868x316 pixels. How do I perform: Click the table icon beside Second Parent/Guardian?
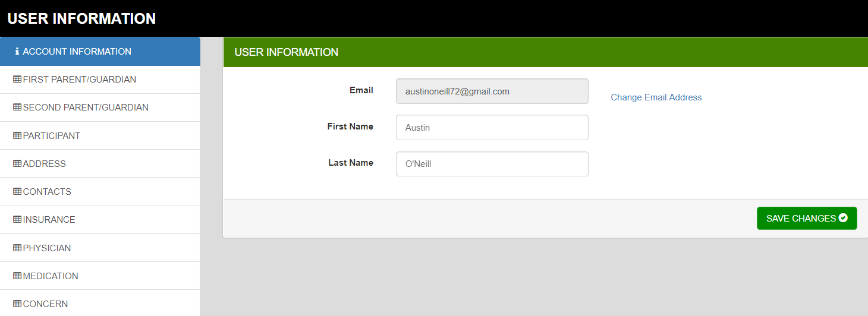pos(17,108)
